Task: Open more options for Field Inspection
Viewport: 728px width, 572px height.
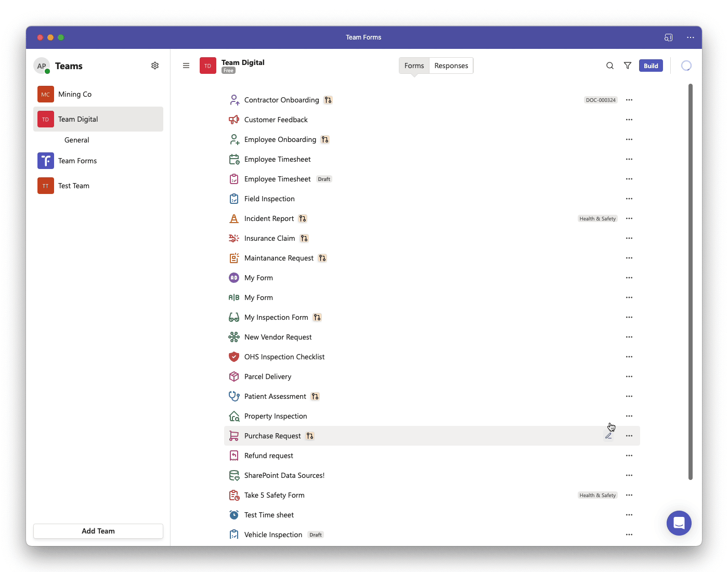Action: (629, 199)
